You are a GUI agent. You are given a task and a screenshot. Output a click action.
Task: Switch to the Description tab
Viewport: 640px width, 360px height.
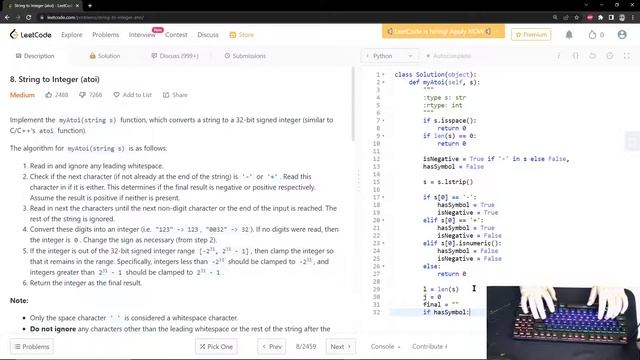35,56
